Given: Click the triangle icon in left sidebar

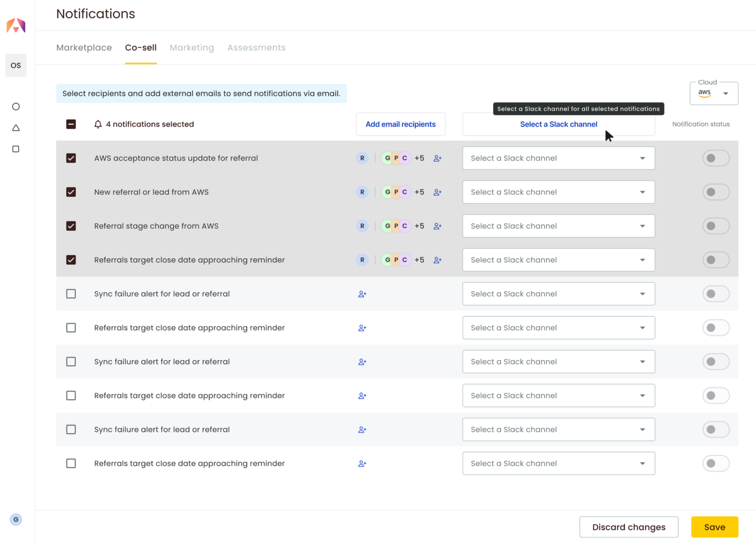Looking at the screenshot, I should tap(16, 128).
